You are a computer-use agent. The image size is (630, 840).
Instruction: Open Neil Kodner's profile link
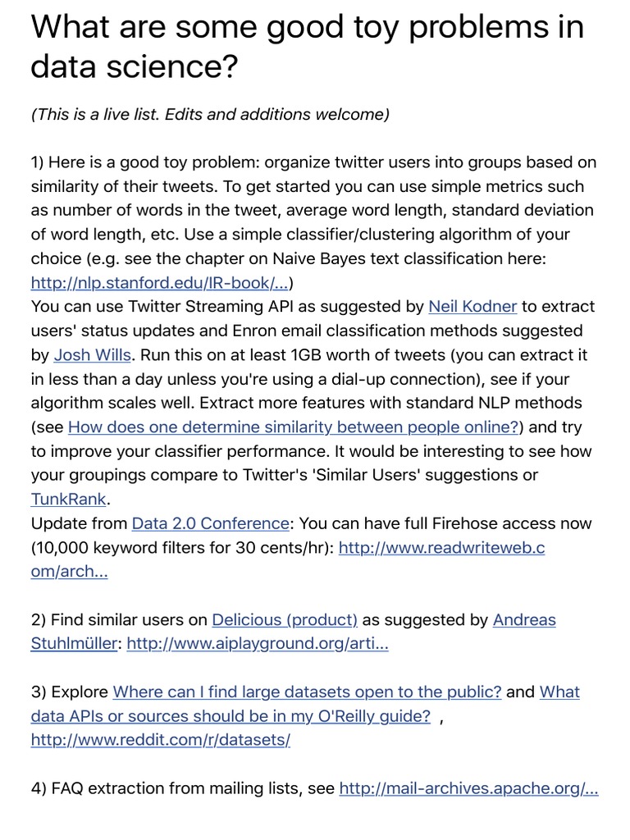click(x=472, y=307)
